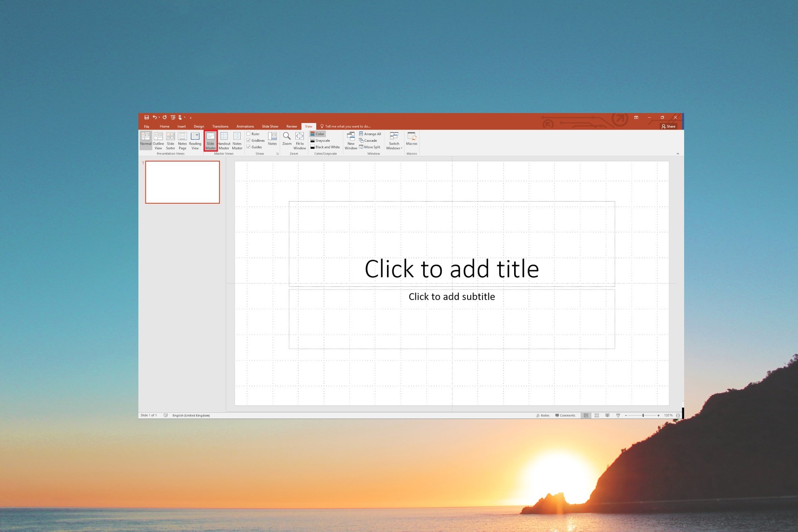Image resolution: width=798 pixels, height=532 pixels.
Task: Toggle the Notes pane ribbon button
Action: (x=273, y=139)
